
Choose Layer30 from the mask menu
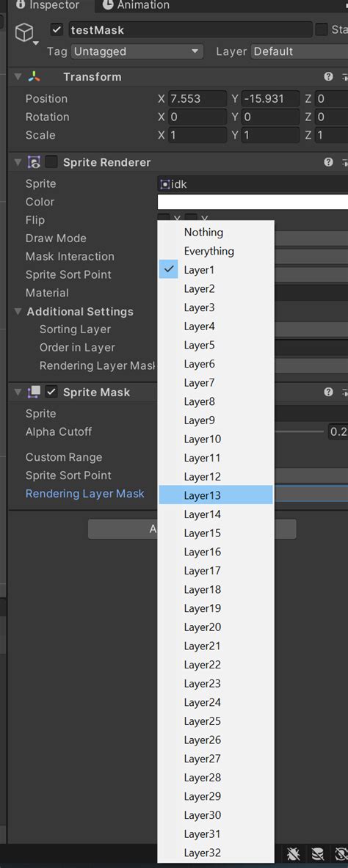(x=216, y=815)
